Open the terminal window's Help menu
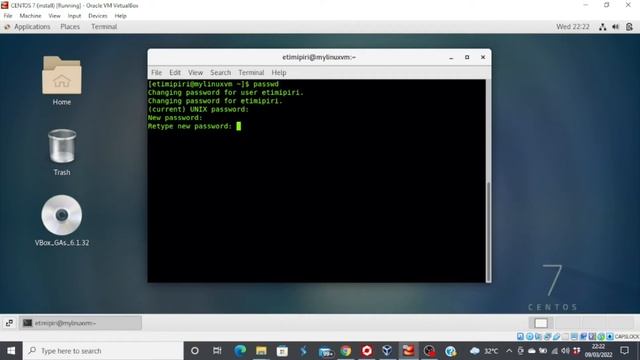This screenshot has width=640, height=360. coord(279,73)
